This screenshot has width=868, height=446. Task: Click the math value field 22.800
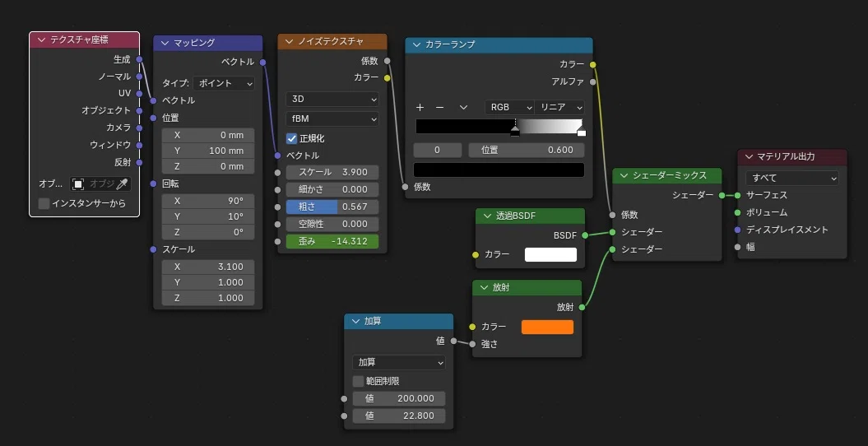click(x=398, y=416)
